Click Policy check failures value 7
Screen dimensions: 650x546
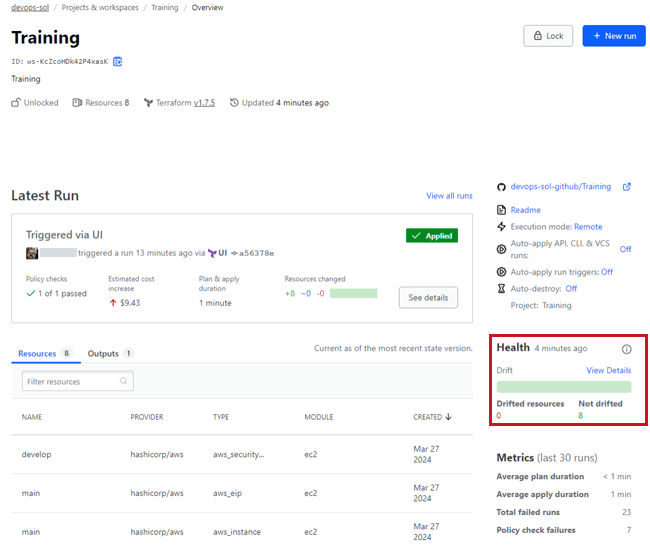(x=629, y=530)
